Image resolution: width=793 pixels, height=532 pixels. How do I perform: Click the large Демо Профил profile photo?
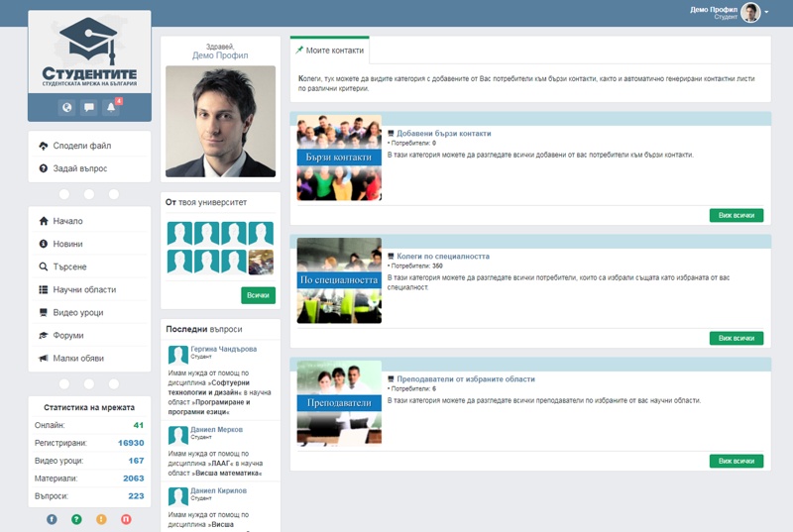tap(220, 121)
